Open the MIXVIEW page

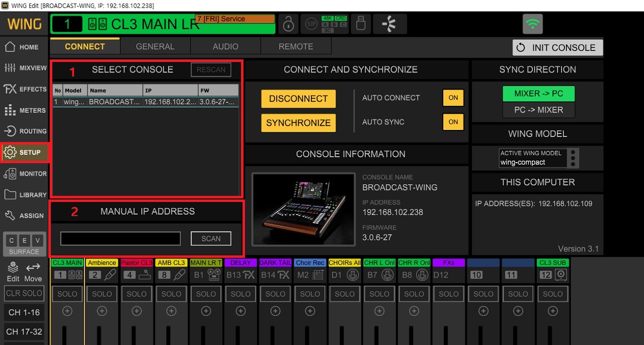tap(24, 68)
